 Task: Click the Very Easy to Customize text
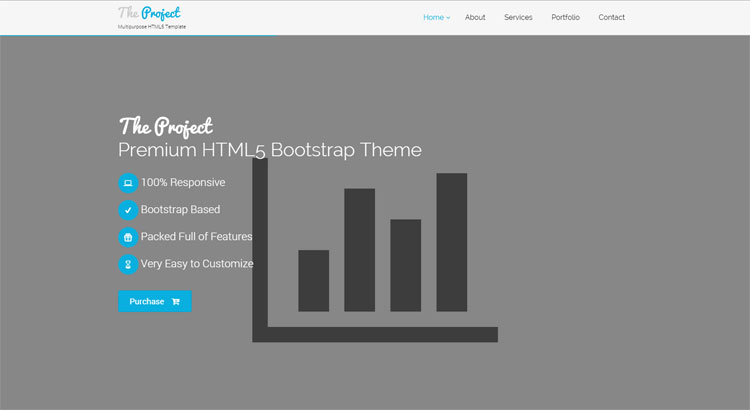pos(197,264)
